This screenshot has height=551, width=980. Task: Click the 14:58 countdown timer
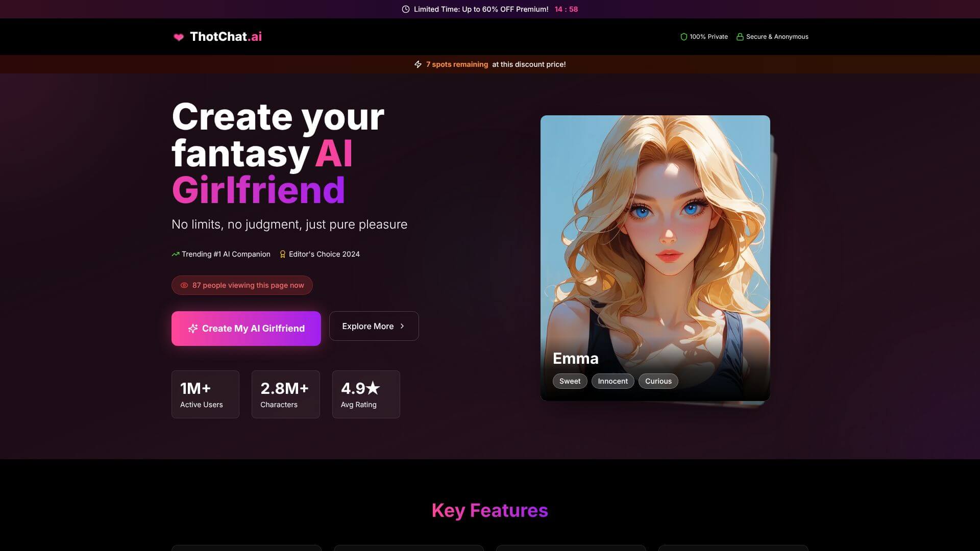(566, 9)
